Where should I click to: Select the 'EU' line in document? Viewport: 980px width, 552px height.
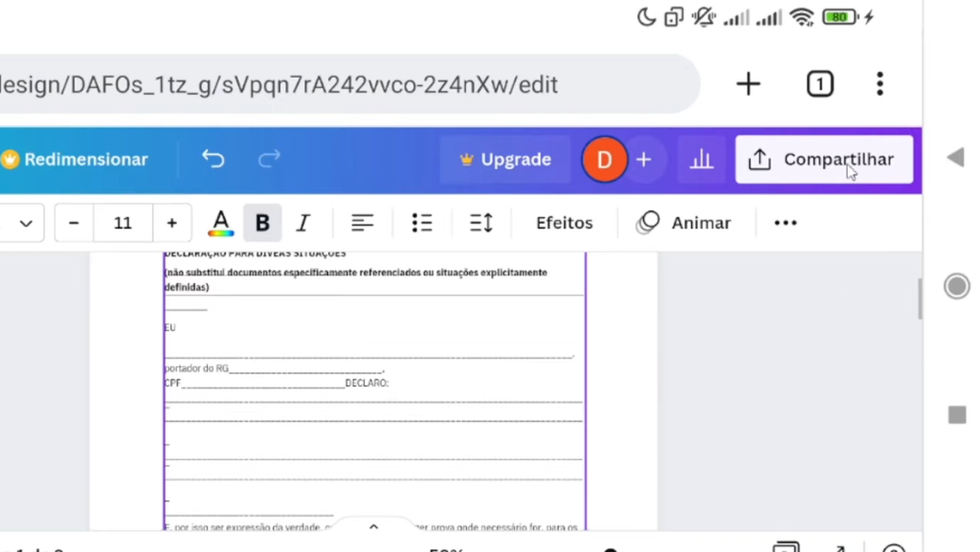[170, 328]
